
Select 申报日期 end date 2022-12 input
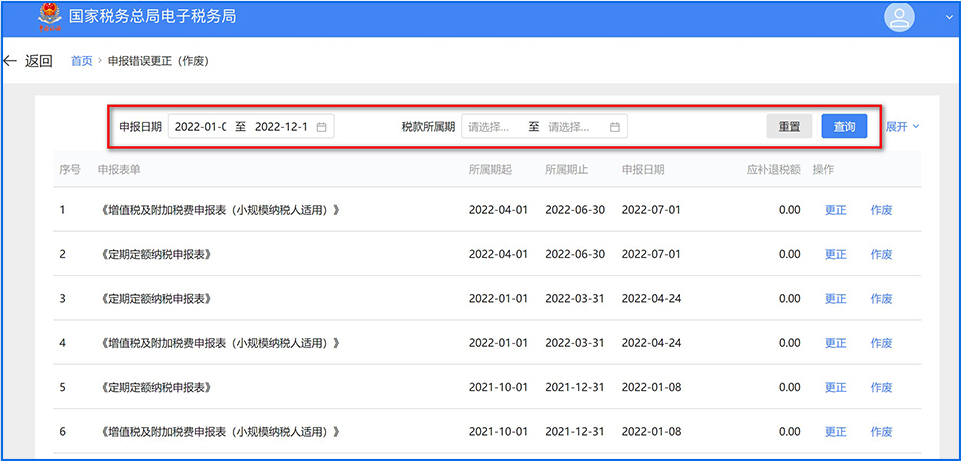pos(281,127)
